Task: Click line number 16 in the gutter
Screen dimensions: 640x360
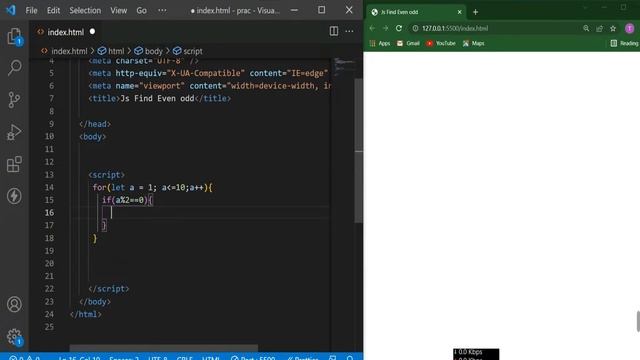Action: pyautogui.click(x=49, y=212)
